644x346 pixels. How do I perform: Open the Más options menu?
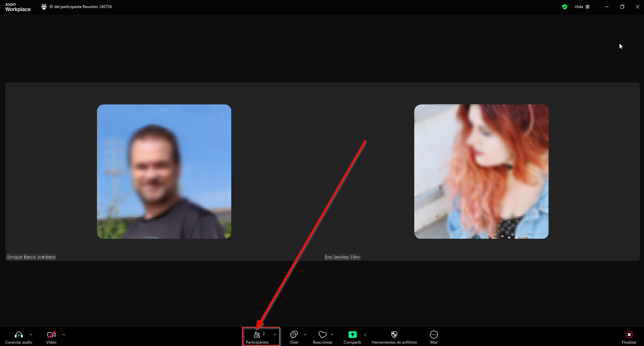pos(434,335)
